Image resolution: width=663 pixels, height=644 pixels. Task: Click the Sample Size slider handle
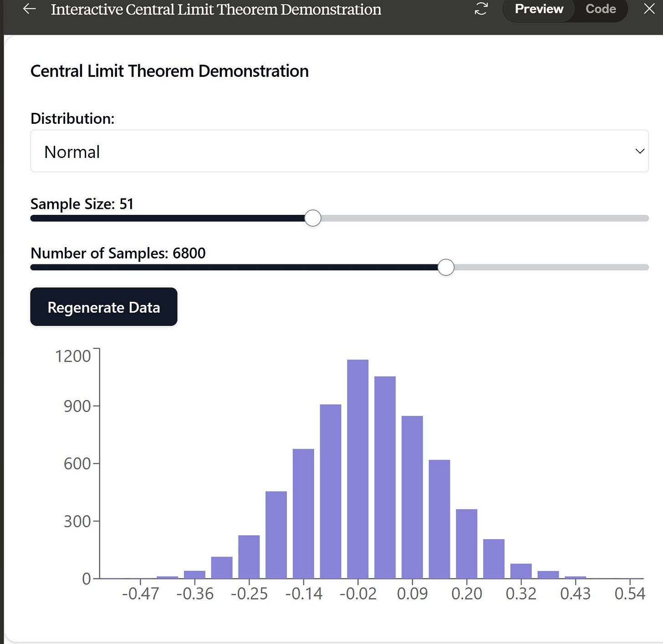click(313, 218)
